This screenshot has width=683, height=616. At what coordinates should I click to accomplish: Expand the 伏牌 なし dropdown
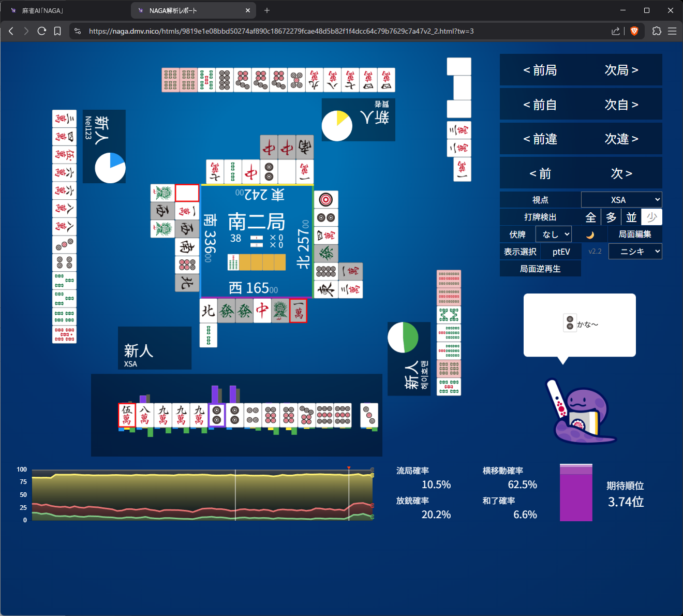pos(553,234)
